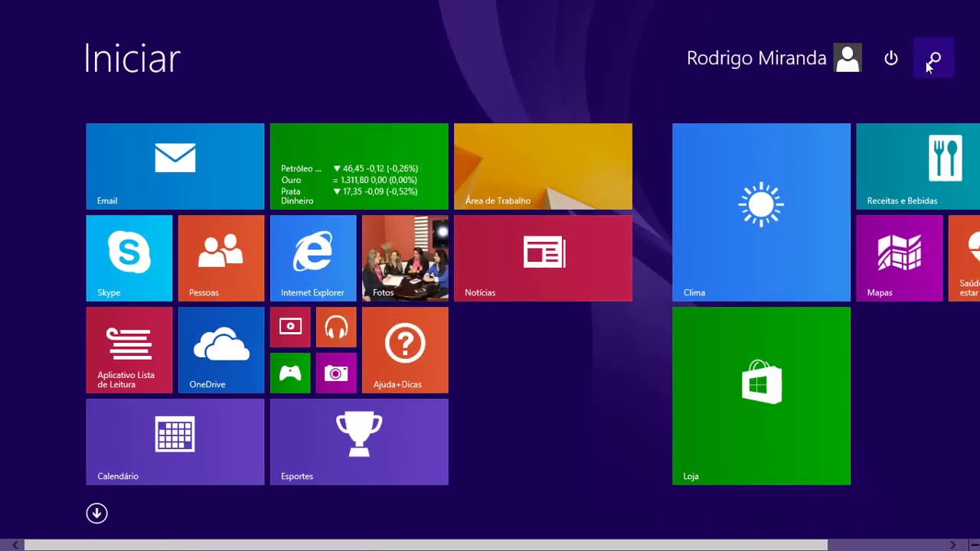Open the Saúde tile at right edge

coord(965,258)
